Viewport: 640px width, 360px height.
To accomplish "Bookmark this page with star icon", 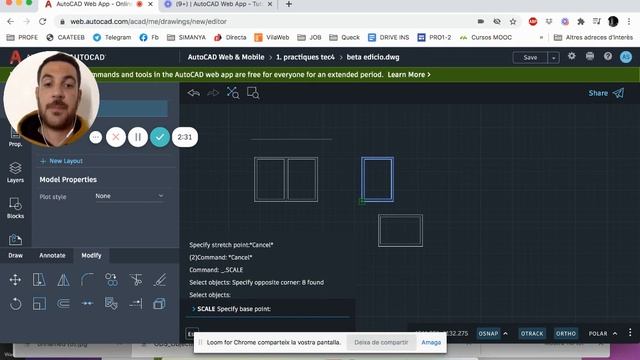I will coord(513,21).
